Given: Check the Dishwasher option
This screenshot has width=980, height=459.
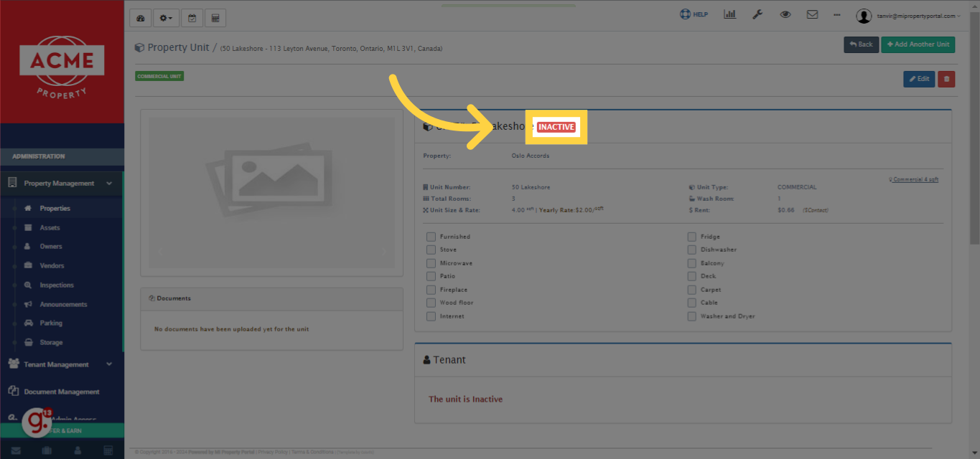Looking at the screenshot, I should 691,249.
